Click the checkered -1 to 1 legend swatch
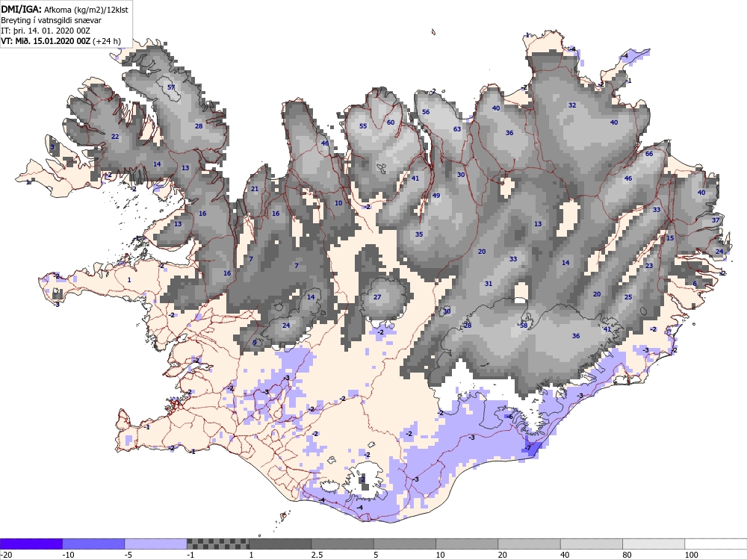The width and height of the screenshot is (747, 560). (217, 544)
